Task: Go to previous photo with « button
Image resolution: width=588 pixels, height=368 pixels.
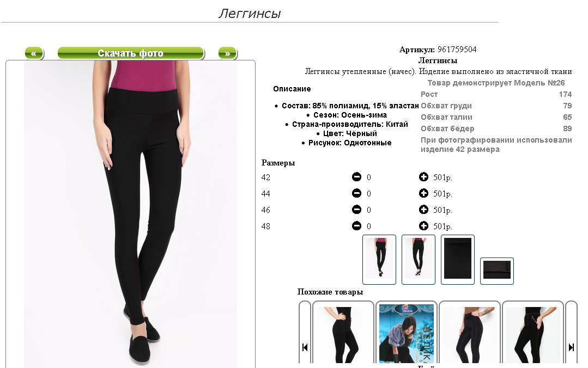Action: [x=34, y=53]
